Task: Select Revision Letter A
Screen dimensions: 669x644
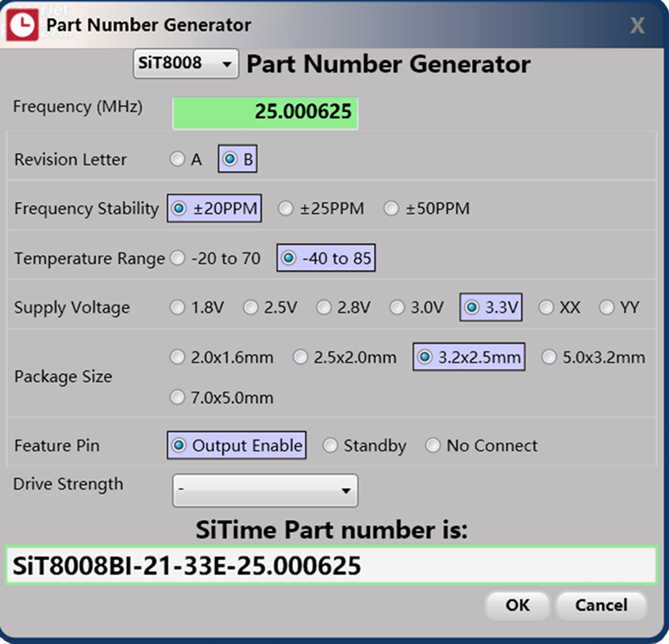Action: (x=186, y=159)
